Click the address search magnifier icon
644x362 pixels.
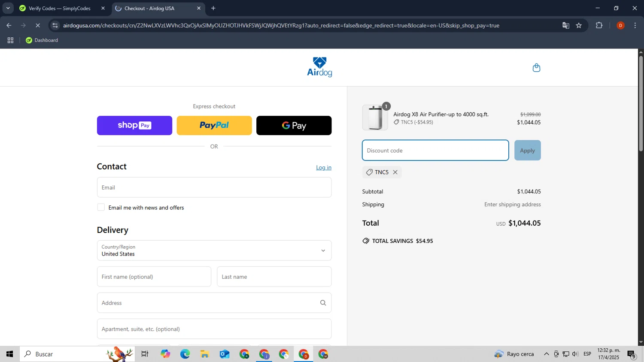pyautogui.click(x=323, y=303)
